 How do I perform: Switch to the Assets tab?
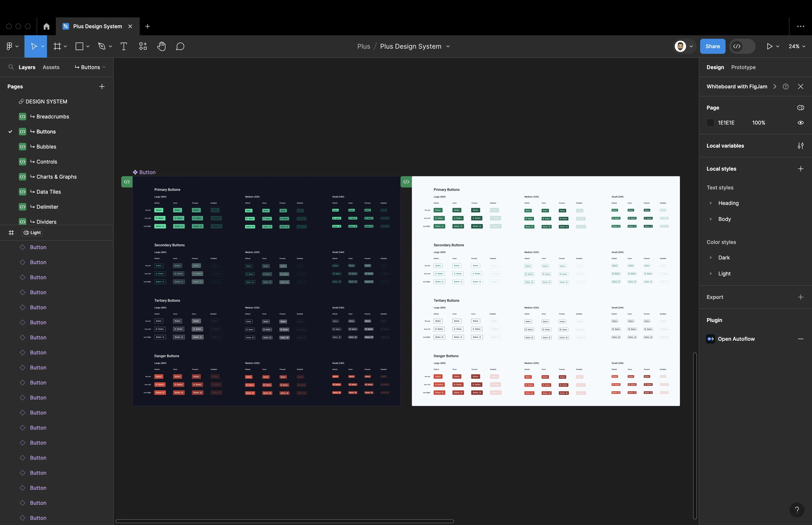[51, 67]
